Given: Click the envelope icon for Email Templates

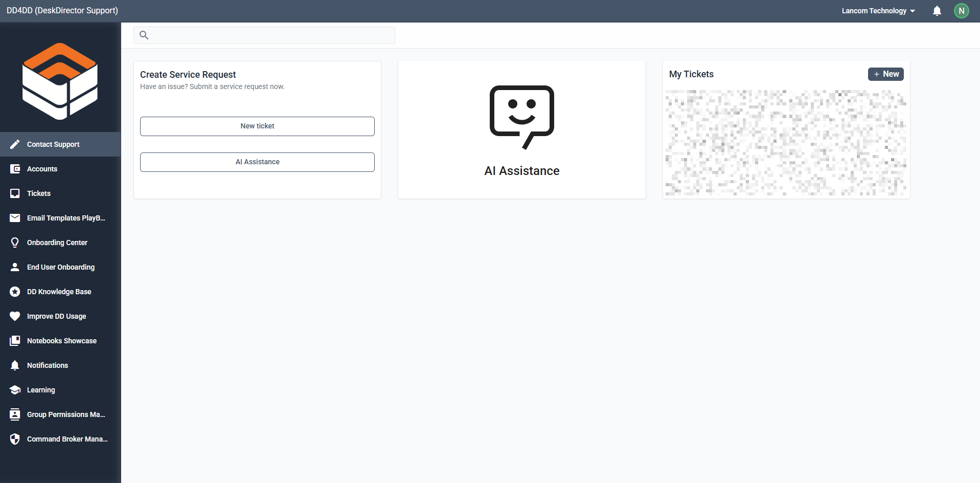Looking at the screenshot, I should pos(15,218).
